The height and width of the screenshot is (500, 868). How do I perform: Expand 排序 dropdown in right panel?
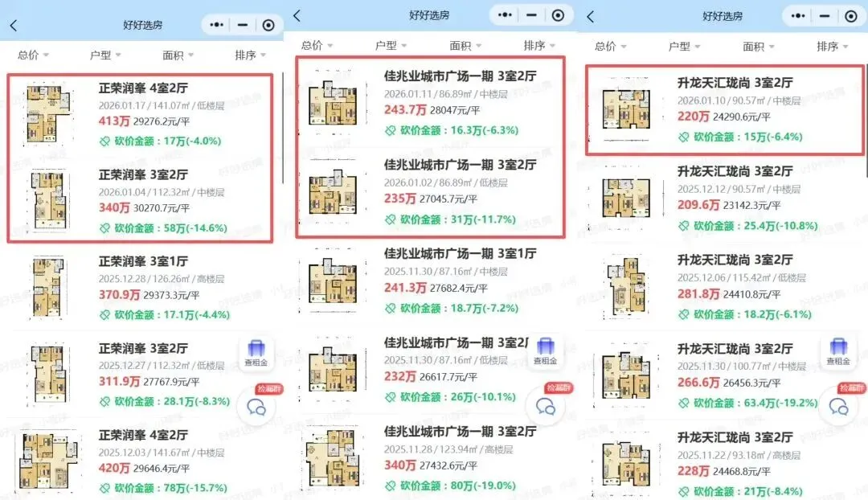pos(832,47)
